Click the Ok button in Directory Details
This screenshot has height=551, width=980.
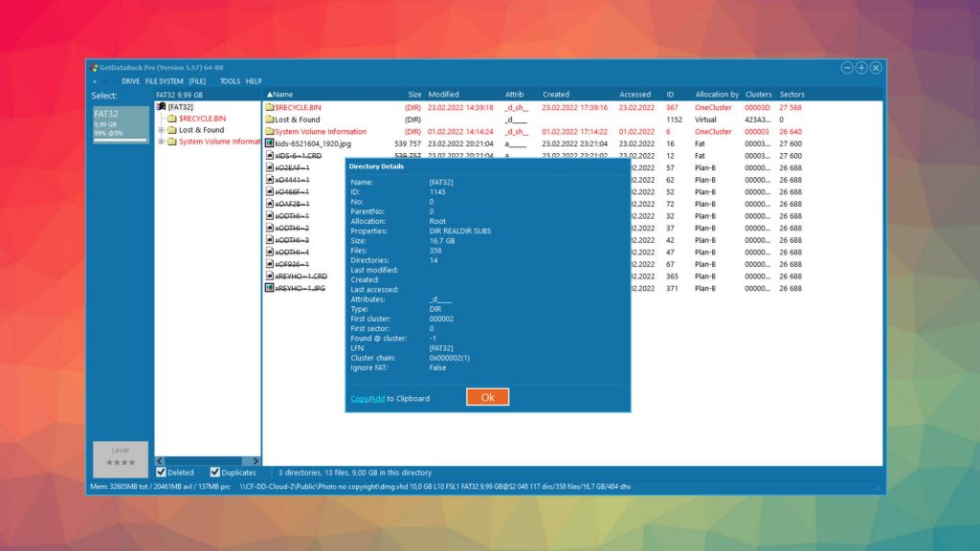[487, 396]
